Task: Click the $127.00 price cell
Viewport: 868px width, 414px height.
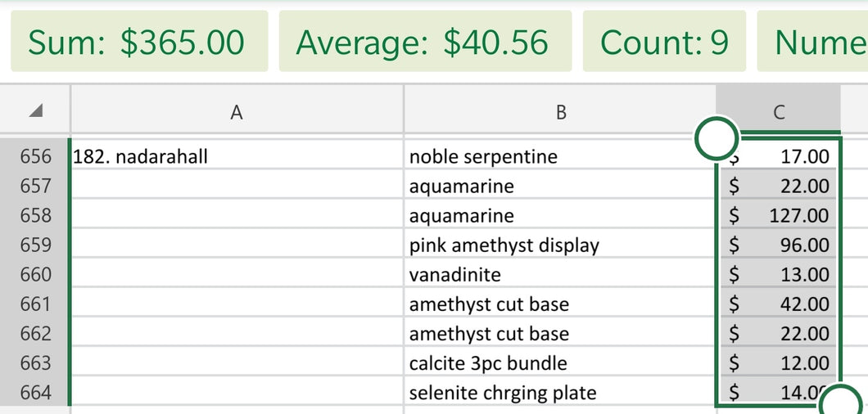Action: (778, 215)
